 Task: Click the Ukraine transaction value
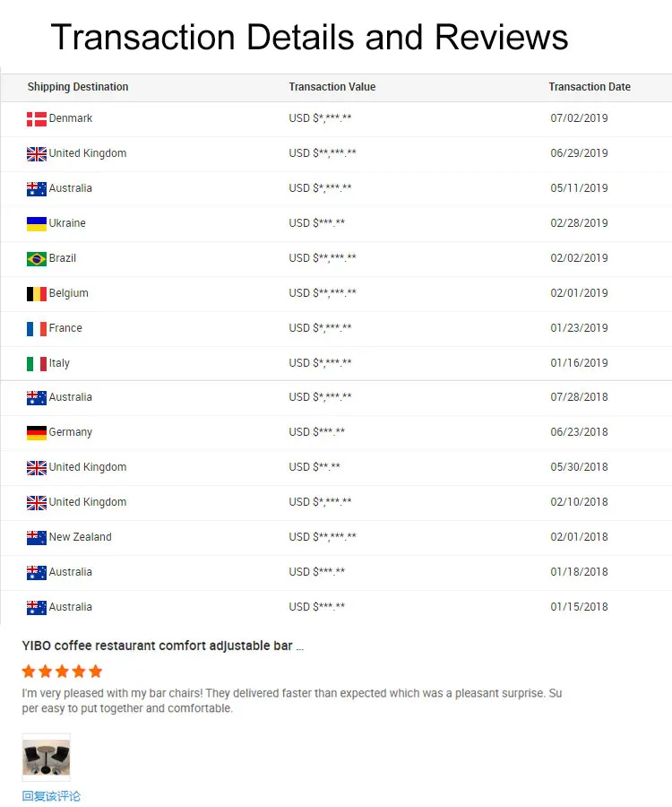[x=317, y=223]
